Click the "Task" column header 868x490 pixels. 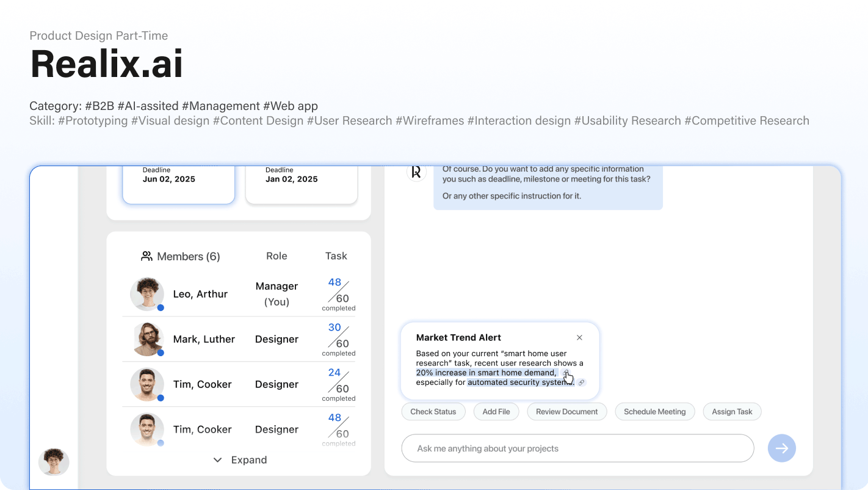(336, 256)
